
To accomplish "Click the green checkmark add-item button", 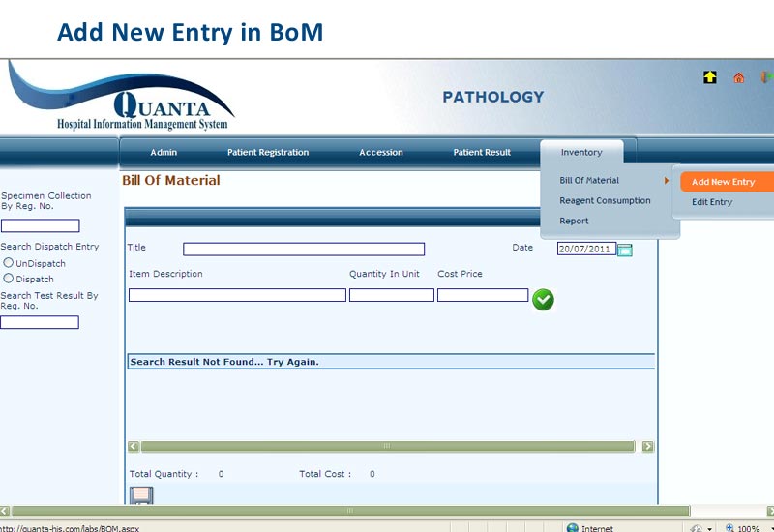I will tap(543, 300).
